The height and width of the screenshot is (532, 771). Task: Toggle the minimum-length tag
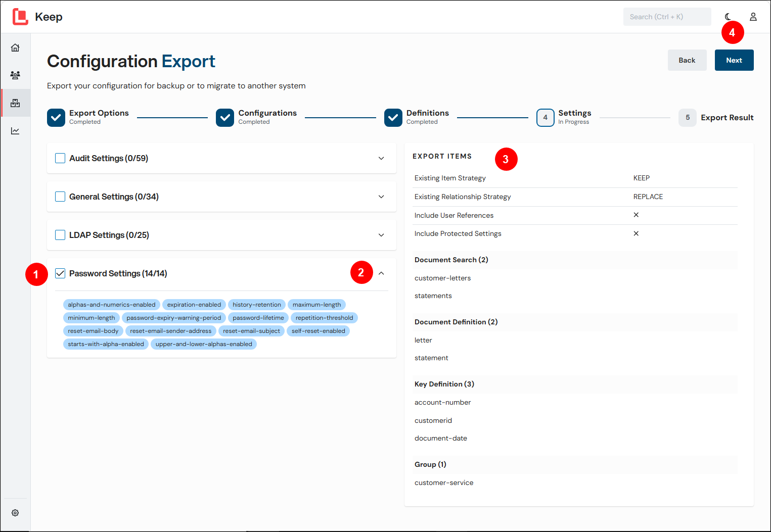[x=92, y=318]
